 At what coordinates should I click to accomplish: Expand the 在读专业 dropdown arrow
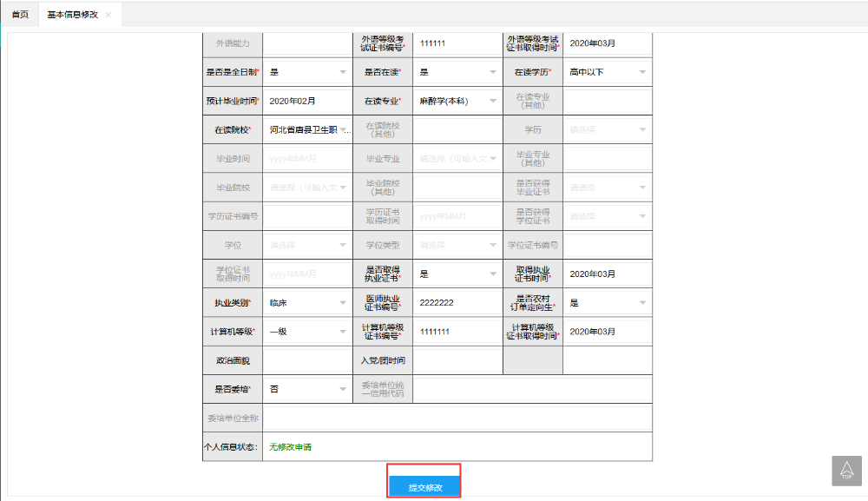coord(493,101)
